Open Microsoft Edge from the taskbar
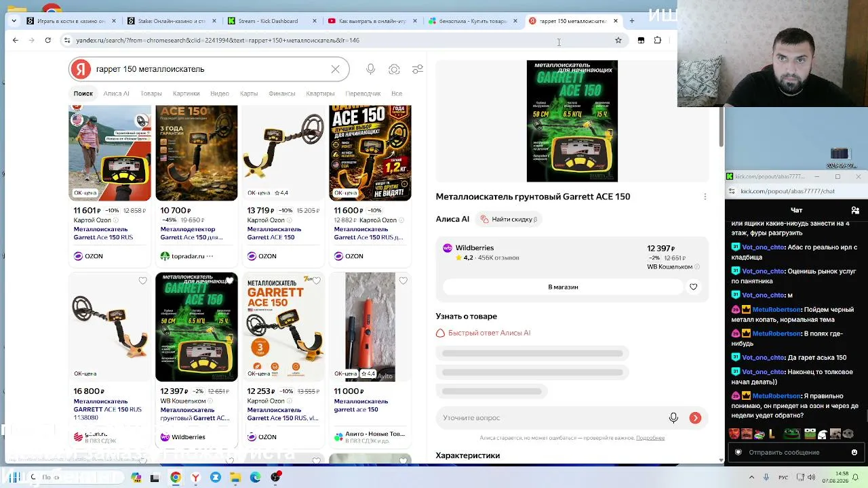Viewport: 868px width, 488px height. coord(255,477)
